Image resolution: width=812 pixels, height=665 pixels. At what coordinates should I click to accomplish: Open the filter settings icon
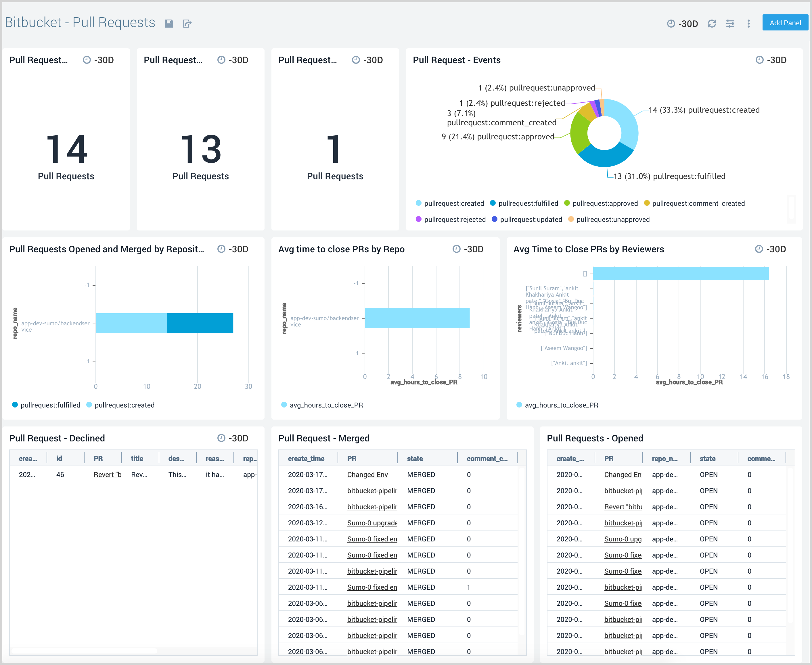pos(730,24)
